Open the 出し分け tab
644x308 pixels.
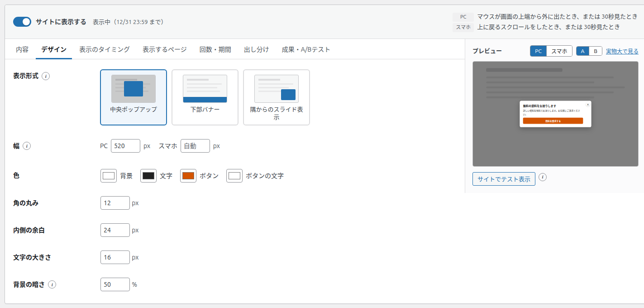tap(257, 49)
